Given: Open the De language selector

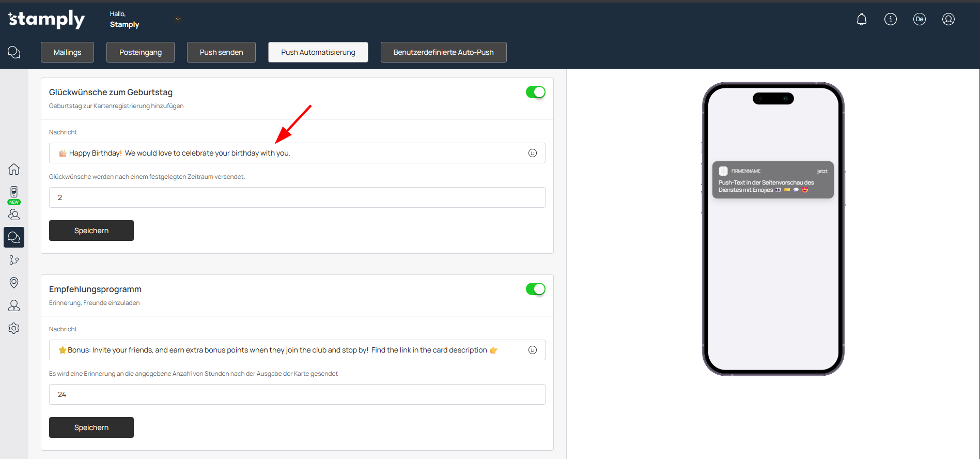Looking at the screenshot, I should click(x=919, y=20).
